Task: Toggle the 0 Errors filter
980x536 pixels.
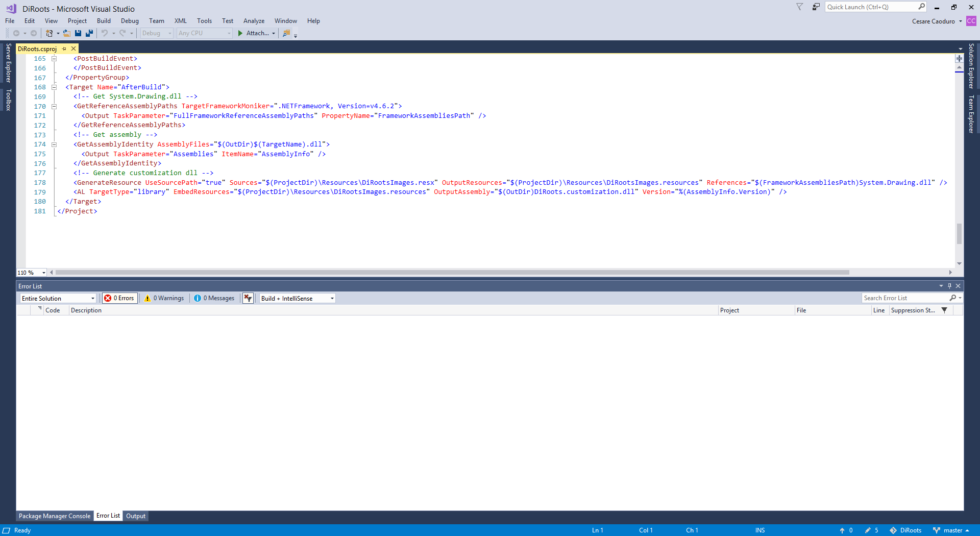Action: [x=119, y=298]
